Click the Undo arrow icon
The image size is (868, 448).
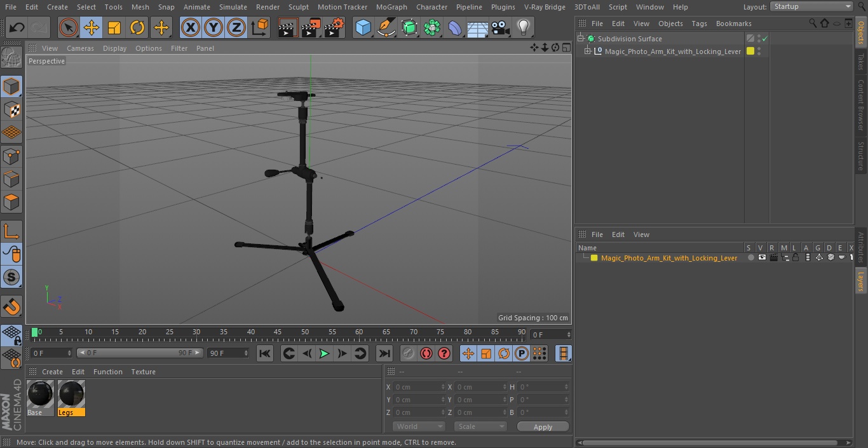coord(17,27)
